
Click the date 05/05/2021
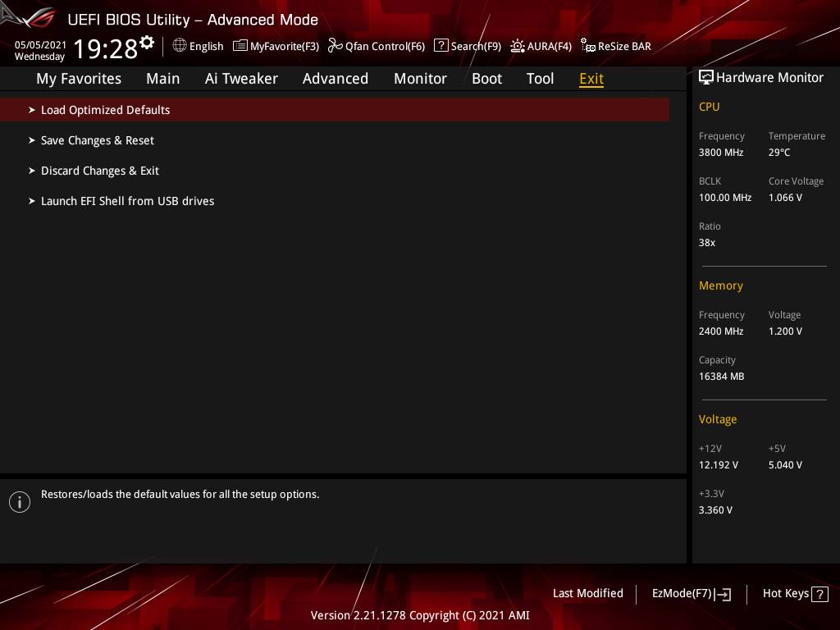(40, 45)
